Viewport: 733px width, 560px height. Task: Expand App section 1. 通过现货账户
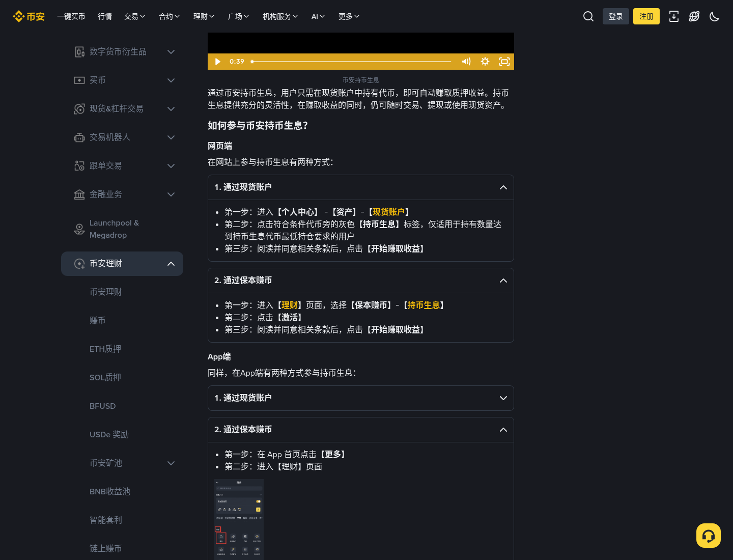[361, 398]
